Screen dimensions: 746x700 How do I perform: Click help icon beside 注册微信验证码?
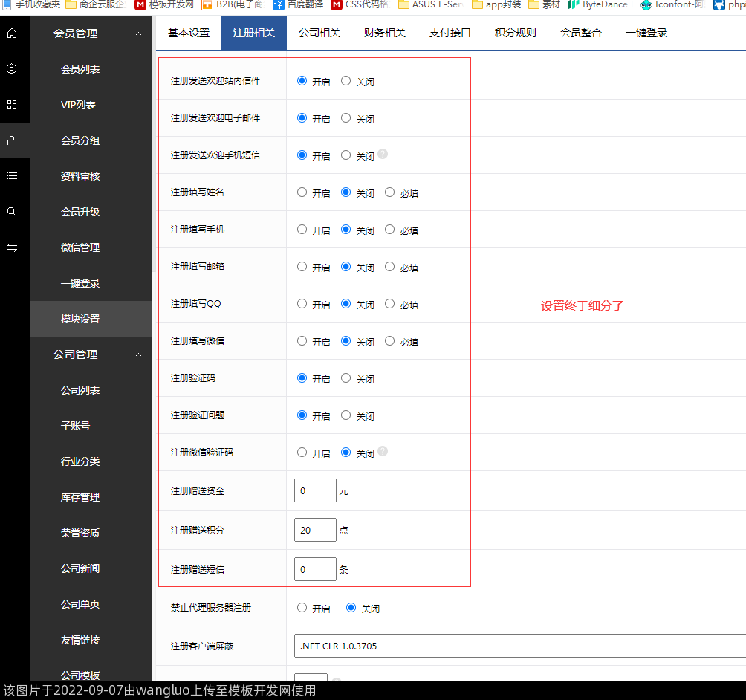[383, 452]
